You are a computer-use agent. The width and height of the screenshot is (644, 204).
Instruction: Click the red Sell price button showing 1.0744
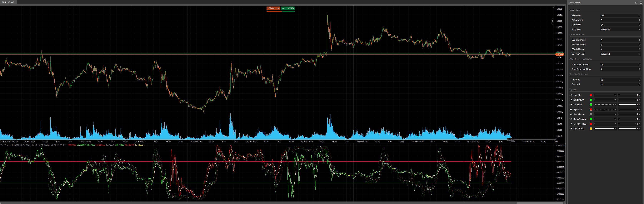point(271,8)
